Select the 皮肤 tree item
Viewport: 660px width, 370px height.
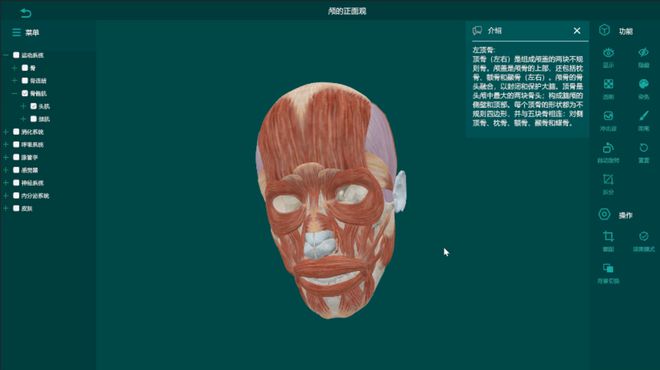click(x=27, y=208)
